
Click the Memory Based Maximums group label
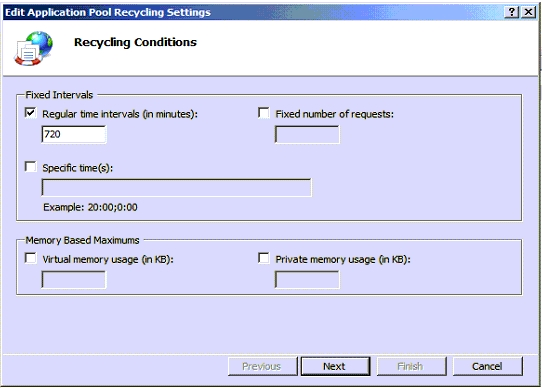[82, 240]
